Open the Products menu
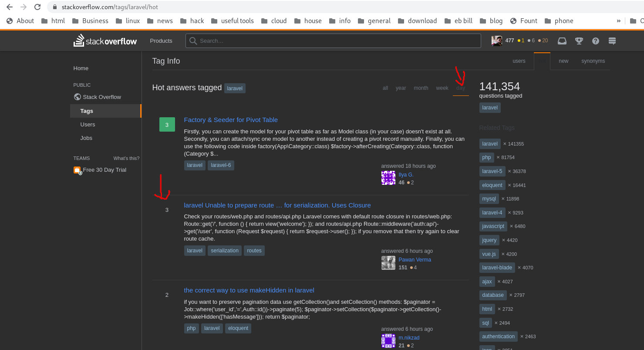The height and width of the screenshot is (350, 644). tap(161, 41)
